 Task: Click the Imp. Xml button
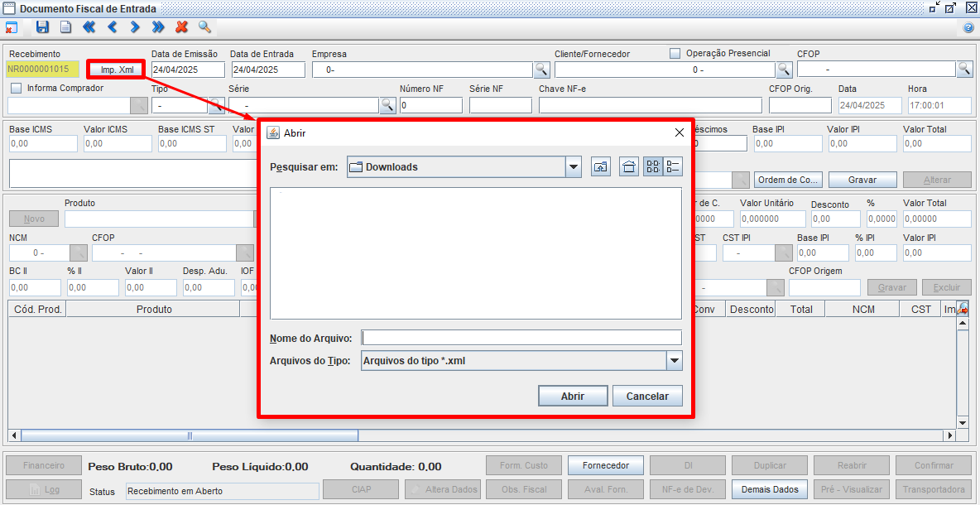(x=117, y=70)
